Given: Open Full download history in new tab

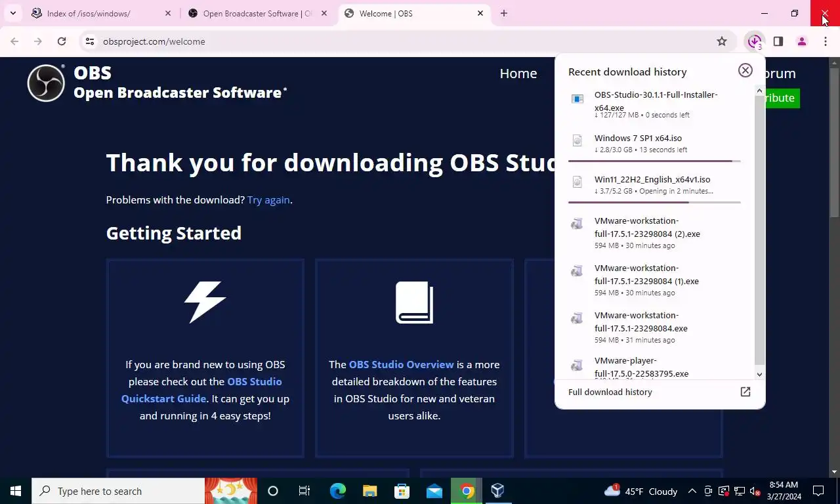Looking at the screenshot, I should coord(745,392).
